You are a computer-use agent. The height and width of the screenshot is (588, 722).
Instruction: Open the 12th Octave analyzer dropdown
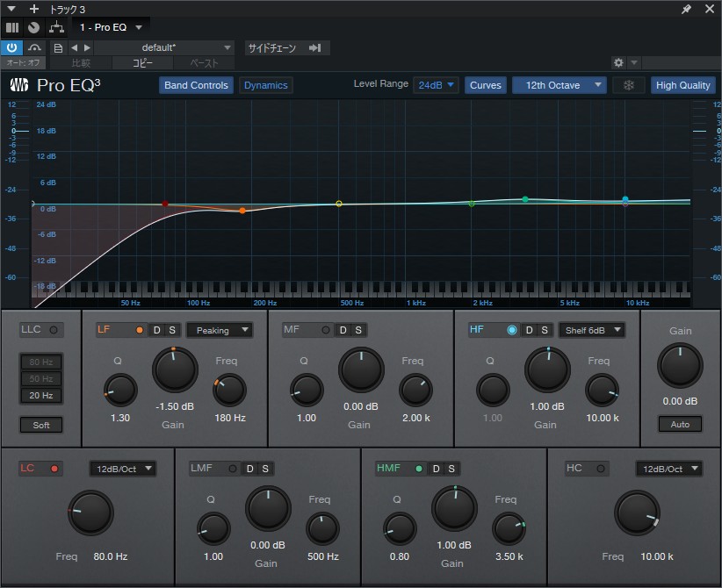point(559,85)
